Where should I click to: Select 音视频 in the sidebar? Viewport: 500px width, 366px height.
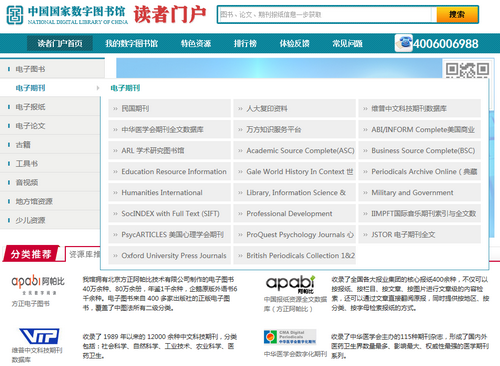pyautogui.click(x=50, y=182)
